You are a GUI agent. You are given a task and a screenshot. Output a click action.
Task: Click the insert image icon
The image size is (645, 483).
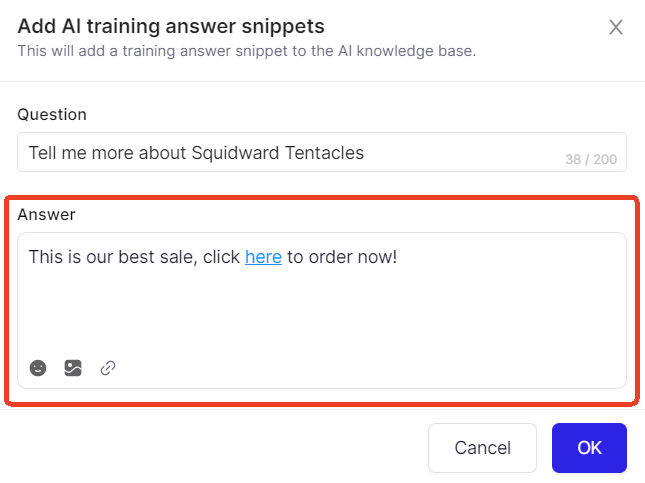click(73, 368)
